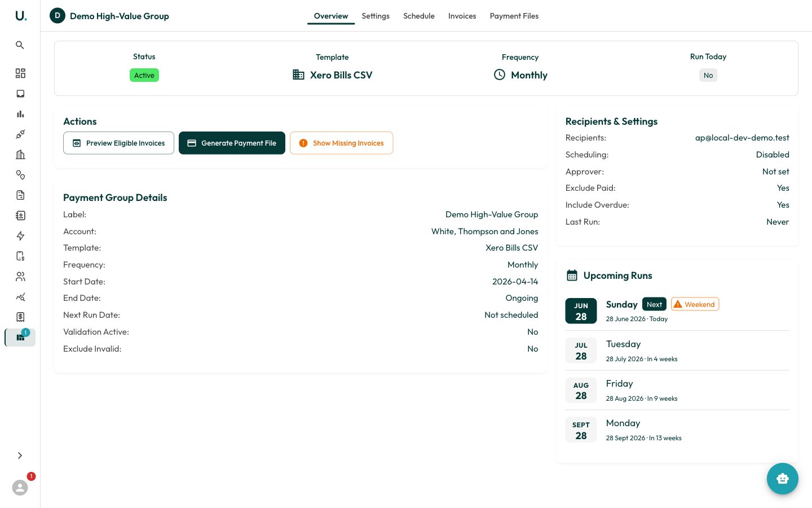Click the Active status badge
Image resolution: width=812 pixels, height=508 pixels.
tap(144, 75)
